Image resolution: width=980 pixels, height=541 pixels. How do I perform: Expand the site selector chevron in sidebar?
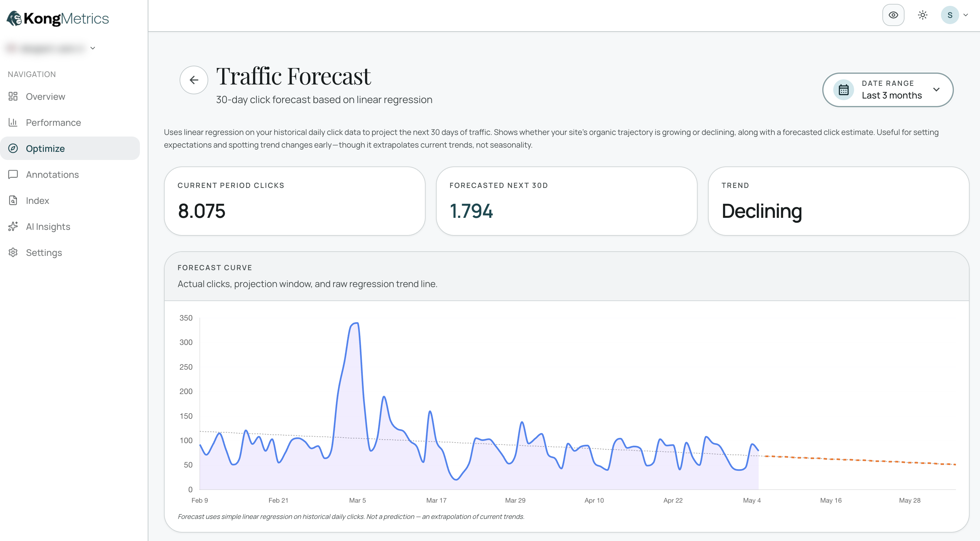point(92,48)
